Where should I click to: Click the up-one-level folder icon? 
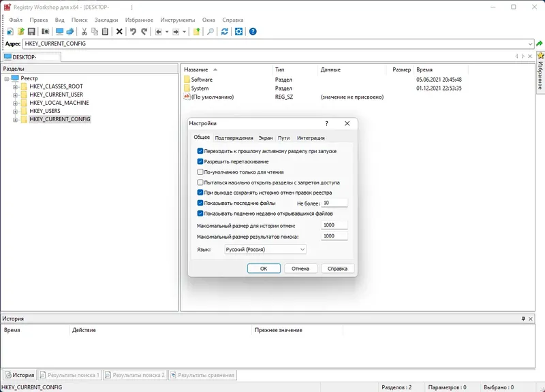tap(196, 31)
